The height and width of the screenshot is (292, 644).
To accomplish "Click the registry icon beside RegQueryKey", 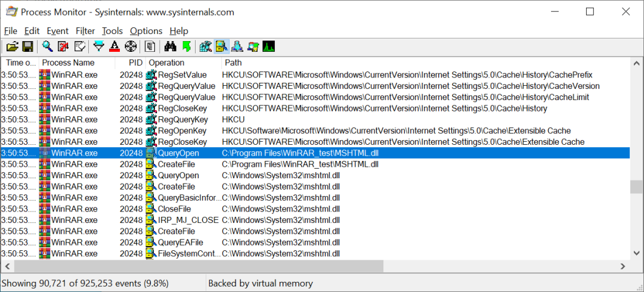I will [151, 120].
